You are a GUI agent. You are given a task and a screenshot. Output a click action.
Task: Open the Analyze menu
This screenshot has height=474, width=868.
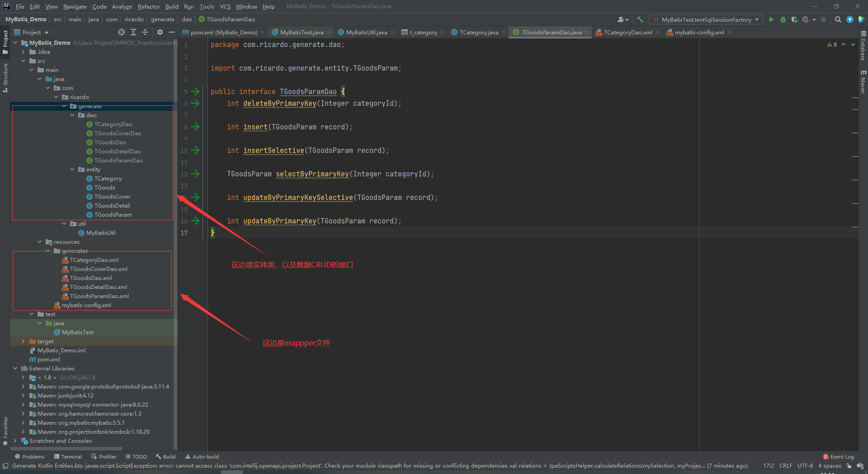[122, 6]
